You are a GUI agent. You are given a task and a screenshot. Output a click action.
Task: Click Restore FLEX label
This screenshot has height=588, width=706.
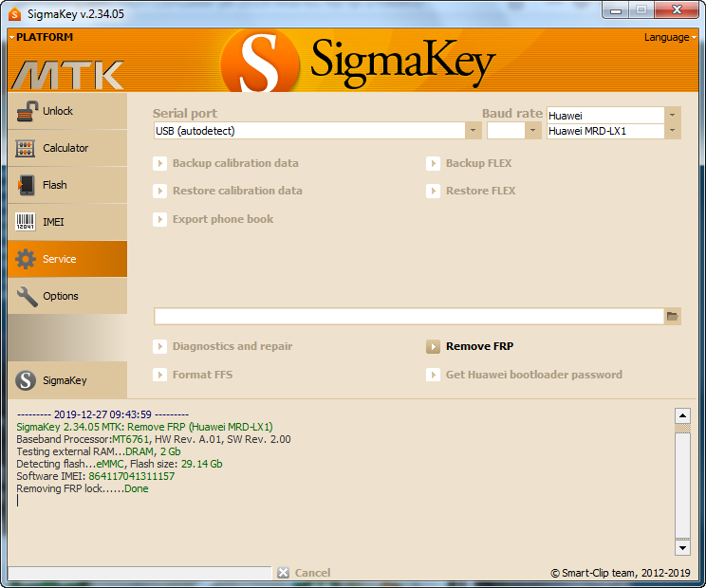coord(480,192)
